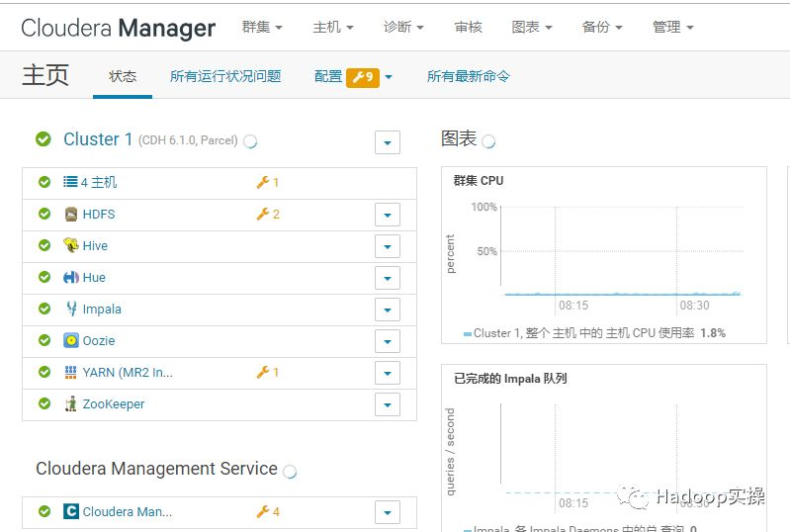Open the 审核 page
790x532 pixels.
tap(468, 27)
